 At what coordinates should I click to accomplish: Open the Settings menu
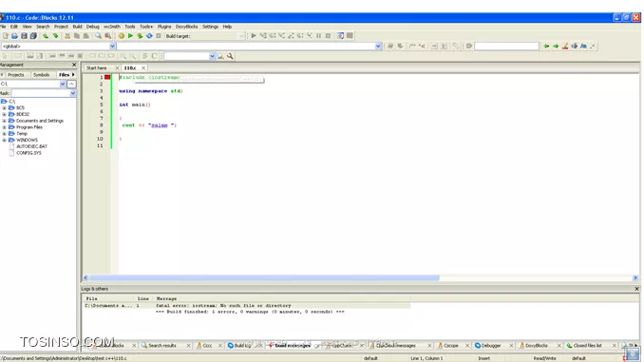(210, 27)
